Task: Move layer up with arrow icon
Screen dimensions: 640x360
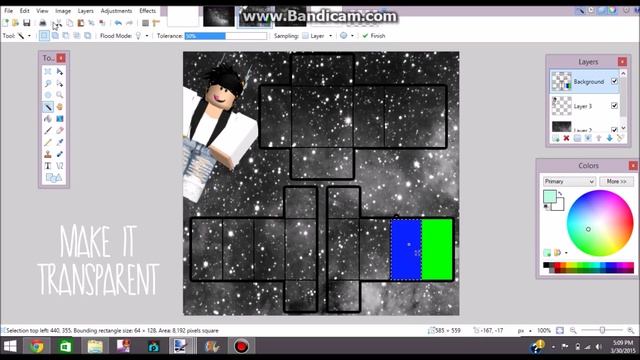Action: pyautogui.click(x=599, y=138)
